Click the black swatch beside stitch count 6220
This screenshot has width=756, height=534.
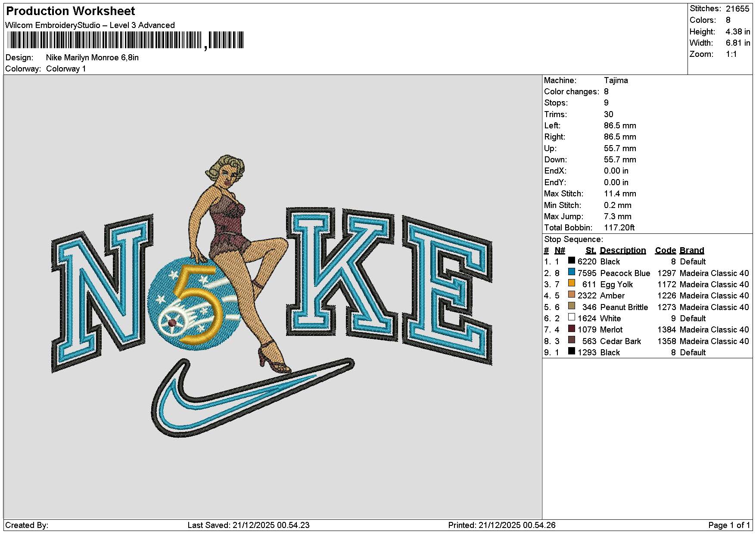[x=572, y=261]
